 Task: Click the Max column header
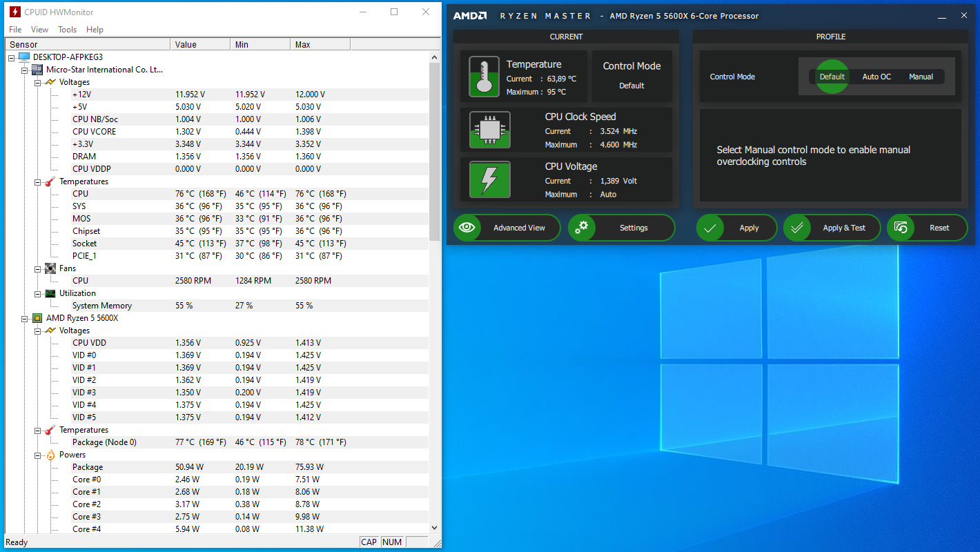pyautogui.click(x=320, y=44)
